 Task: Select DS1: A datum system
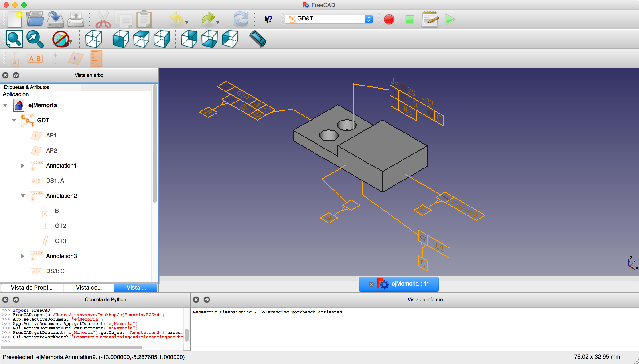pyautogui.click(x=55, y=181)
